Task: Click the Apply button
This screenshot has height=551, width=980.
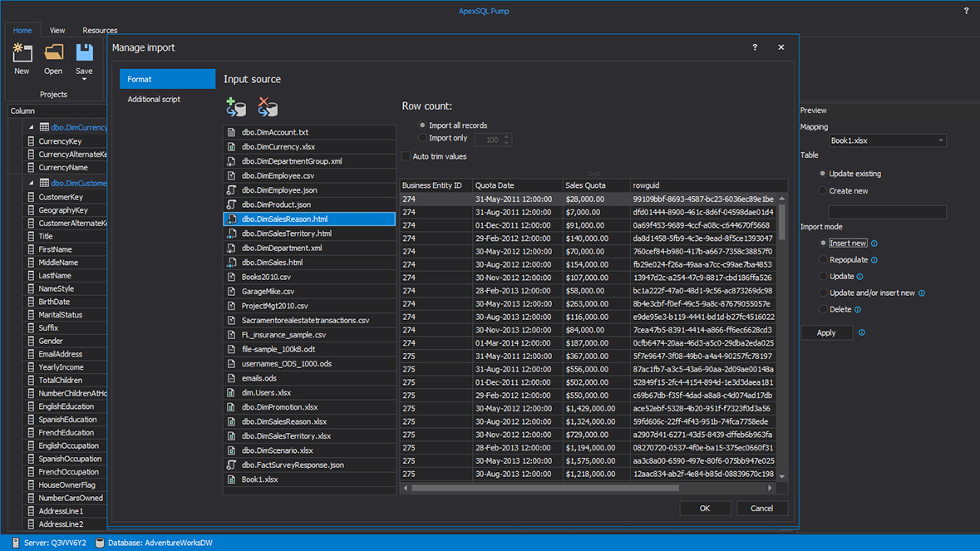Action: tap(826, 332)
